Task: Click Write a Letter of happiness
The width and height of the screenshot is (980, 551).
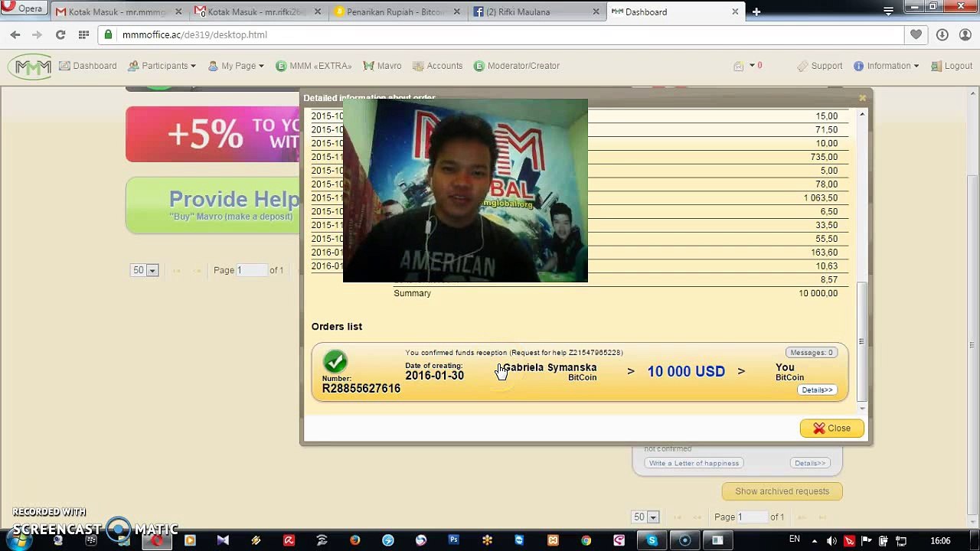Action: click(x=694, y=463)
